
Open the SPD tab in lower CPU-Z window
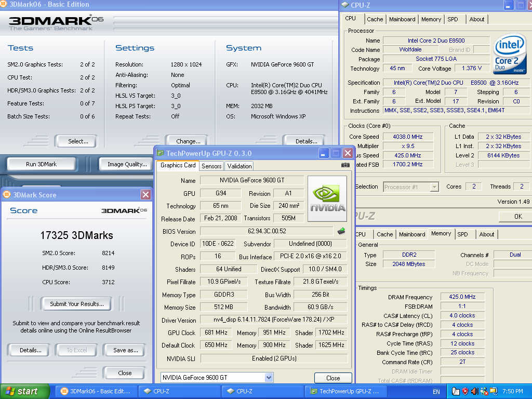(462, 234)
